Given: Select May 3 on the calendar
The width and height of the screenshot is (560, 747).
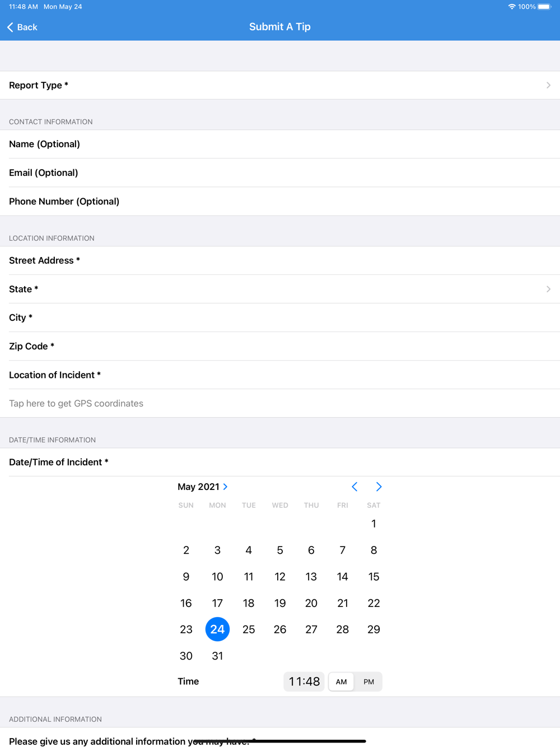Looking at the screenshot, I should coord(217,550).
